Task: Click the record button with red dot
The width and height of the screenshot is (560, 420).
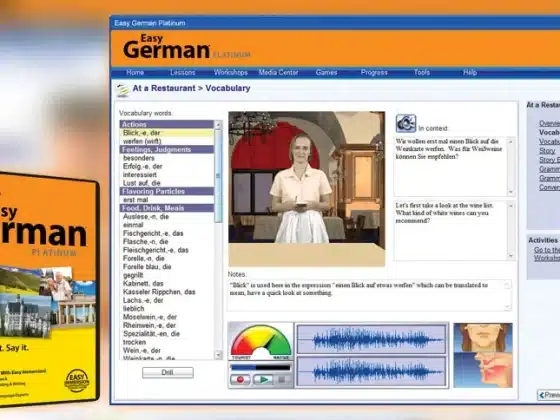Action: [x=240, y=380]
